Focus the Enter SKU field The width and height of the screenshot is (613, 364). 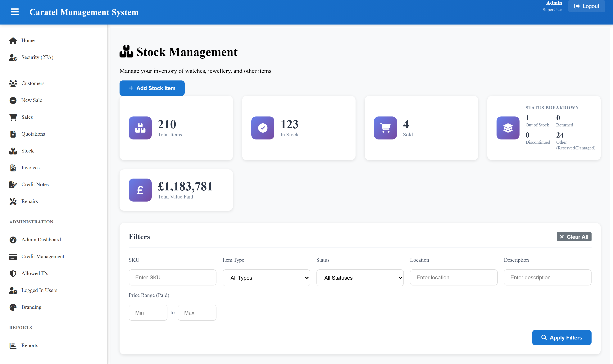(x=172, y=278)
